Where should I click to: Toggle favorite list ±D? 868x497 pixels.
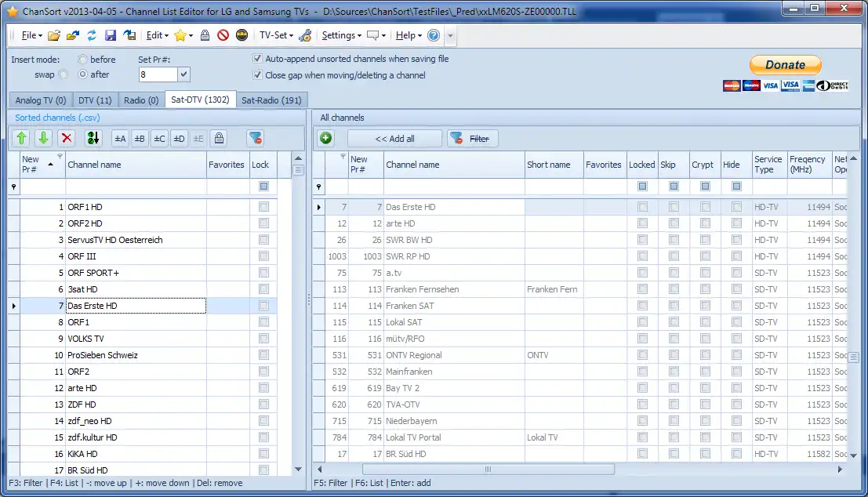pyautogui.click(x=179, y=139)
